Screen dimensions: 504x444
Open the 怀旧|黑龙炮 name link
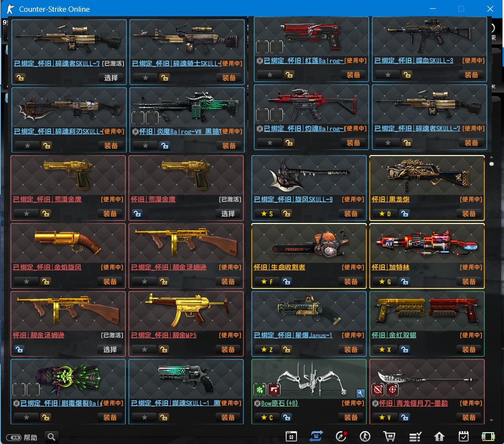(390, 199)
